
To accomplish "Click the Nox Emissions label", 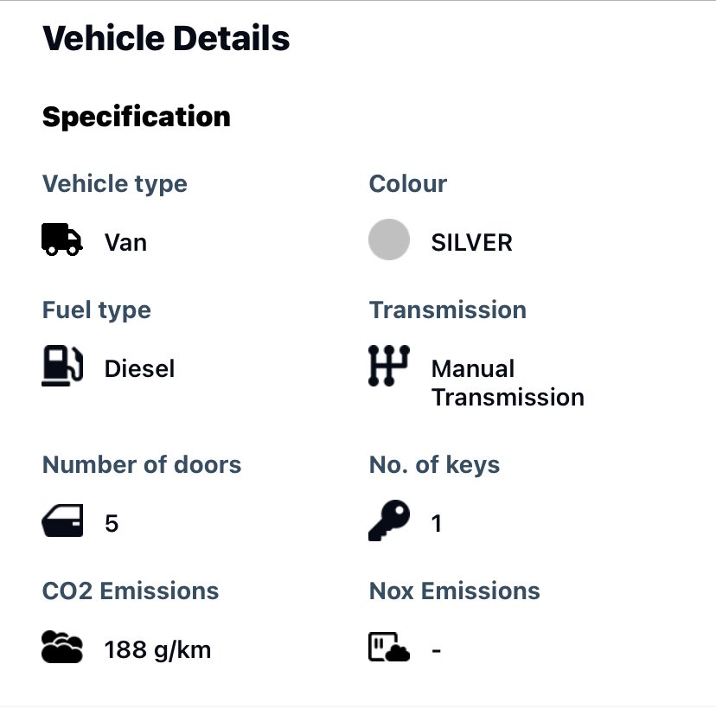I will point(455,591).
